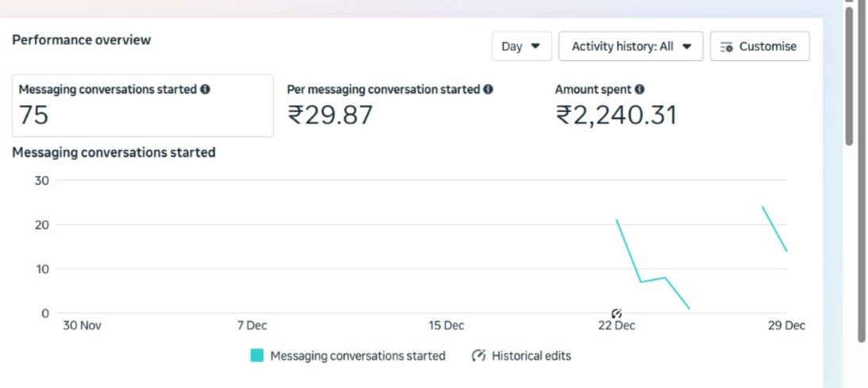Screen dimensions: 868x388
Task: Open the Day time breakdown dropdown
Action: click(520, 46)
